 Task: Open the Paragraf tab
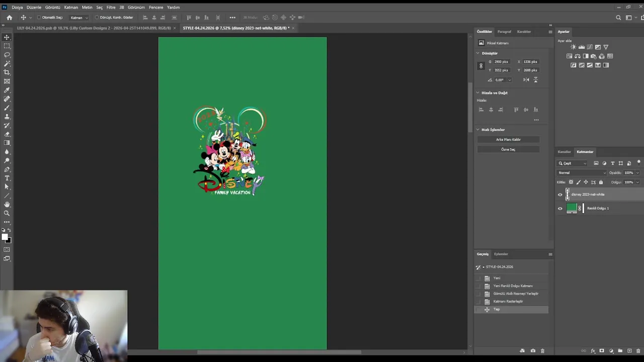pyautogui.click(x=504, y=32)
